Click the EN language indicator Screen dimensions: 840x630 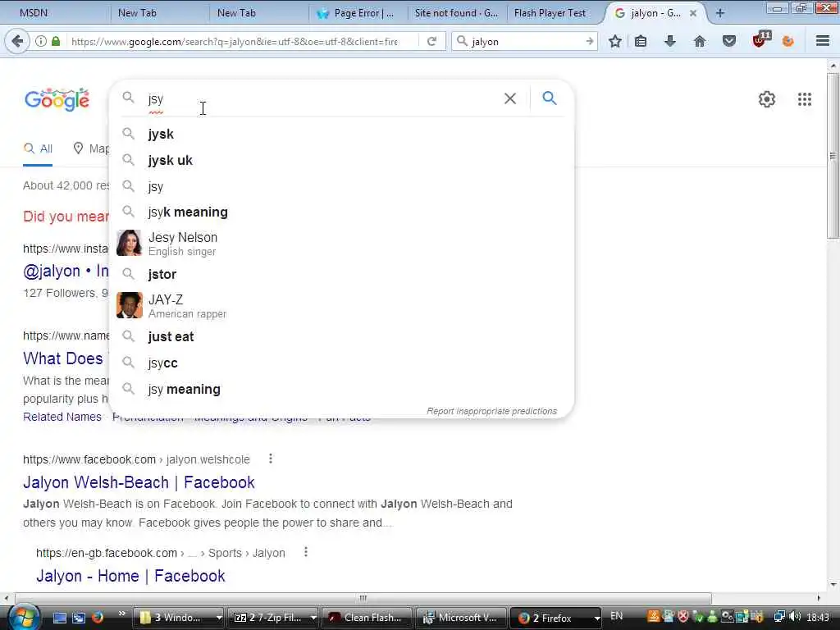[617, 616]
